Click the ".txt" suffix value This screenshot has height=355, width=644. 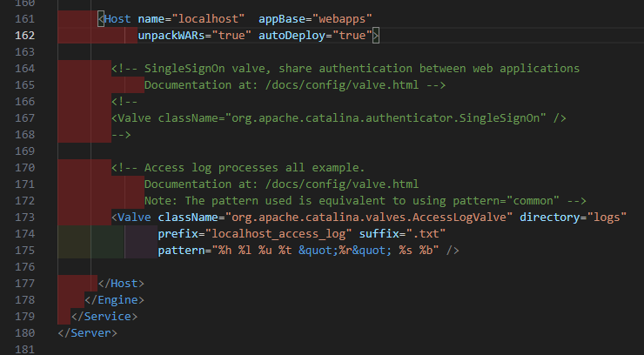[426, 233]
